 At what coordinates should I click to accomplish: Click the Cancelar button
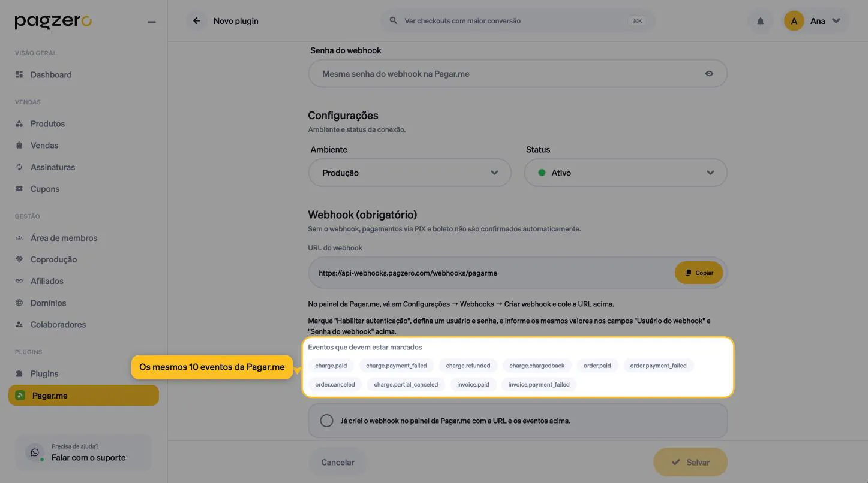(338, 463)
